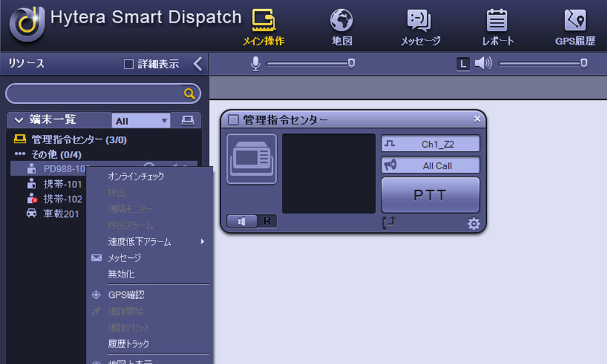Adjust the microphone level slider

pos(310,64)
